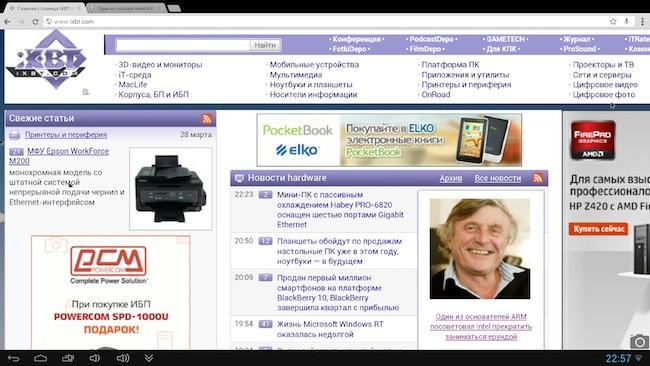Switch to the Главная страница iXBT tab
The height and width of the screenshot is (366, 650).
[44, 8]
